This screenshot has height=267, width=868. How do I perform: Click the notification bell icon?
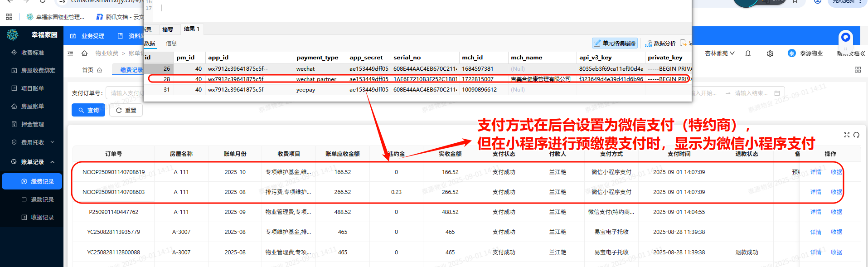pos(748,53)
